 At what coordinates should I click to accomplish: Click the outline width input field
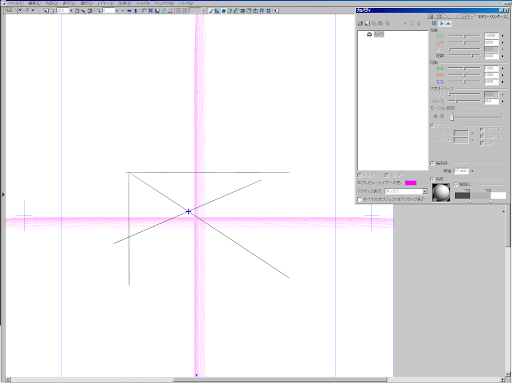coord(461,171)
